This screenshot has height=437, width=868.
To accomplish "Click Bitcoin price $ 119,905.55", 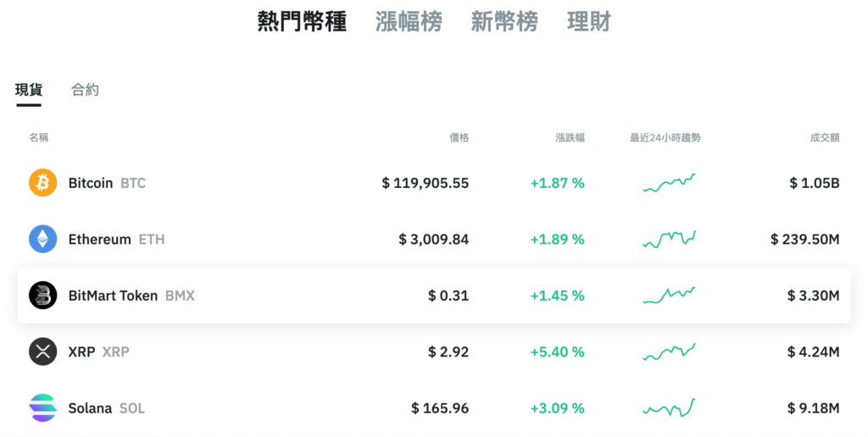I will click(426, 183).
